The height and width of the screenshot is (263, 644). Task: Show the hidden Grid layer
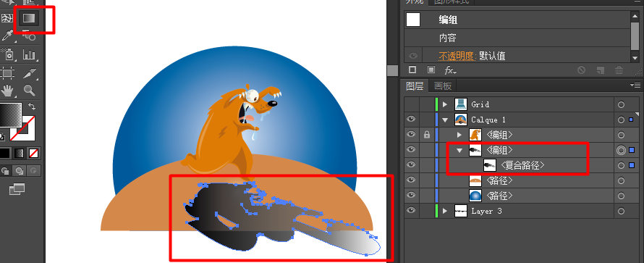click(x=411, y=104)
